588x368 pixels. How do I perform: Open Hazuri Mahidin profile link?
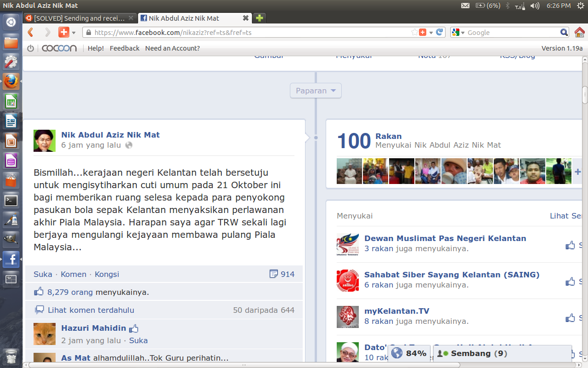[x=94, y=328]
